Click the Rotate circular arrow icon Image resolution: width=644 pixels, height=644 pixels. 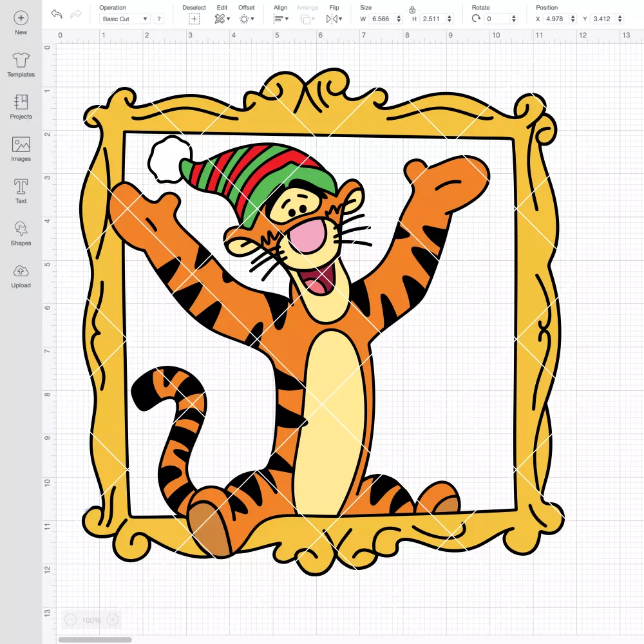[x=476, y=19]
